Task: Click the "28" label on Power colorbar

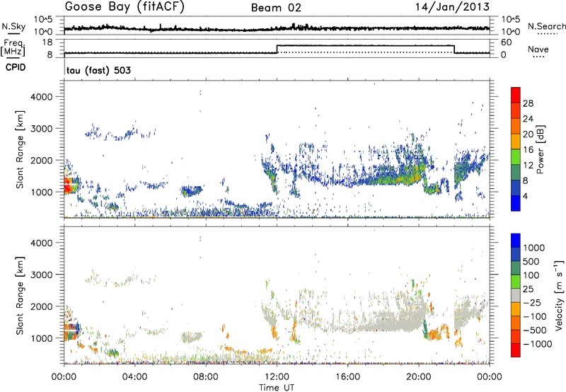Action: [x=528, y=103]
